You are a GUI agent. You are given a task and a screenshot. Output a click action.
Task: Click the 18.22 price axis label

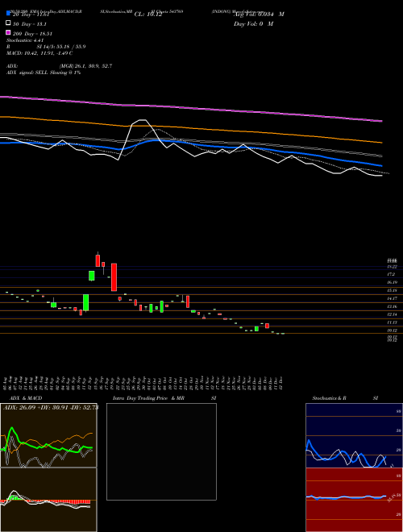point(393,267)
